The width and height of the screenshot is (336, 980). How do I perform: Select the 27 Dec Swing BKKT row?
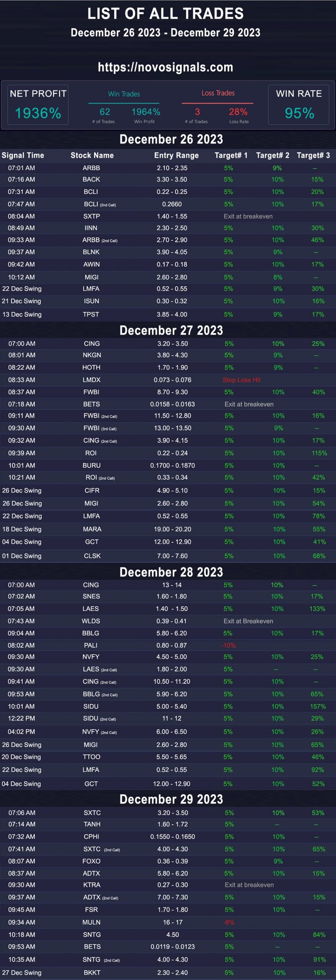pyautogui.click(x=168, y=973)
